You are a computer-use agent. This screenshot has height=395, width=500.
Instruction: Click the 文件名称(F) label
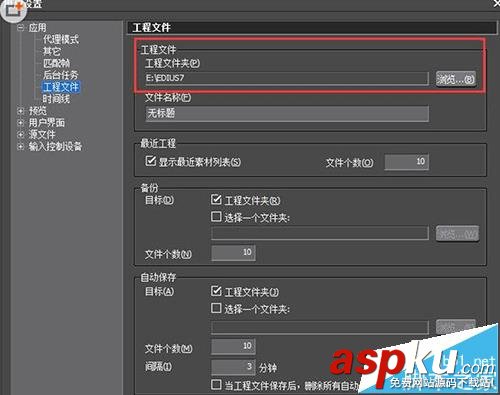[168, 98]
